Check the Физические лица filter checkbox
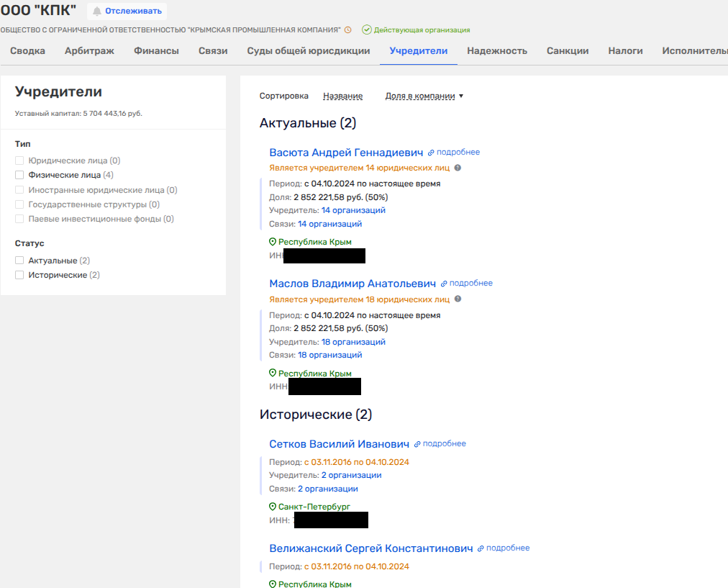Image resolution: width=728 pixels, height=588 pixels. 20,175
